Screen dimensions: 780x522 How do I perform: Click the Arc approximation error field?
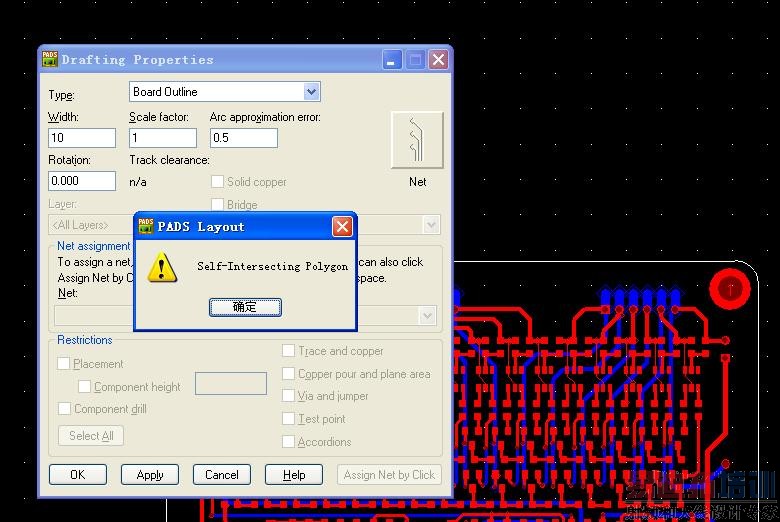[x=244, y=138]
